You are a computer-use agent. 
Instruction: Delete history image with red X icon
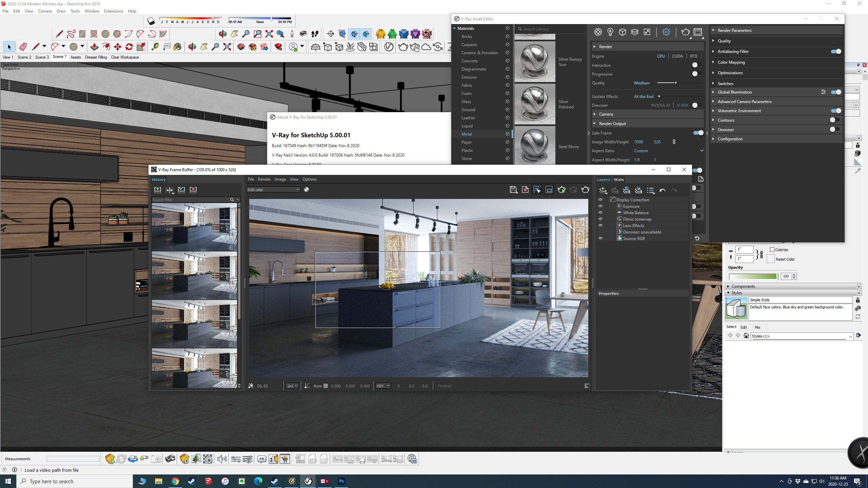click(x=193, y=189)
